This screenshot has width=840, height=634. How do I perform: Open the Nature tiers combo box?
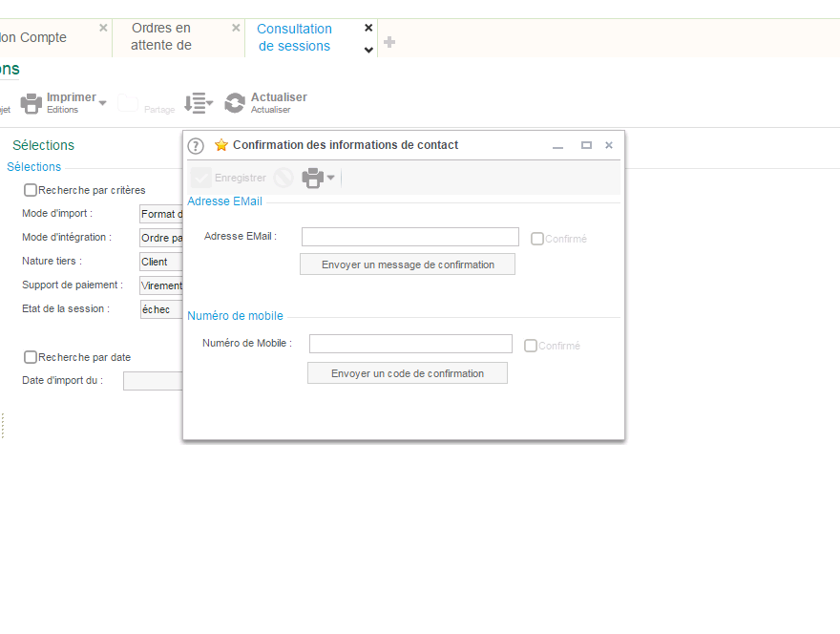161,262
